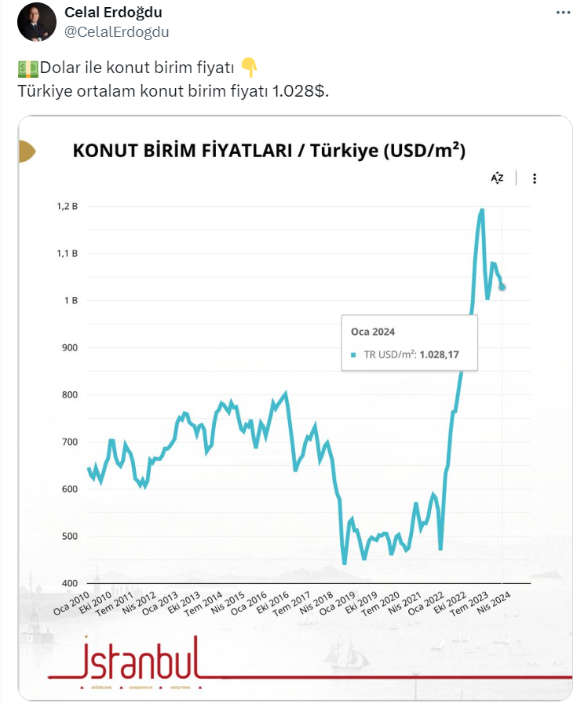Click the dollar banknote emoji

[27, 68]
